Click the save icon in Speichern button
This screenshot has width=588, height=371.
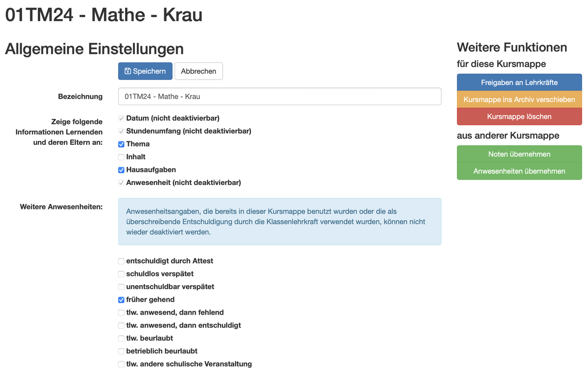coord(128,71)
